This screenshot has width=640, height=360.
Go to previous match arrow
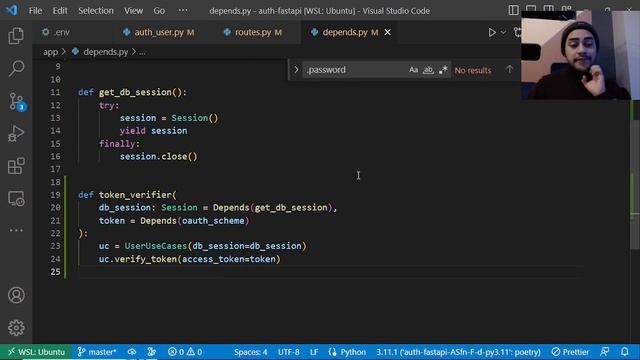(509, 70)
